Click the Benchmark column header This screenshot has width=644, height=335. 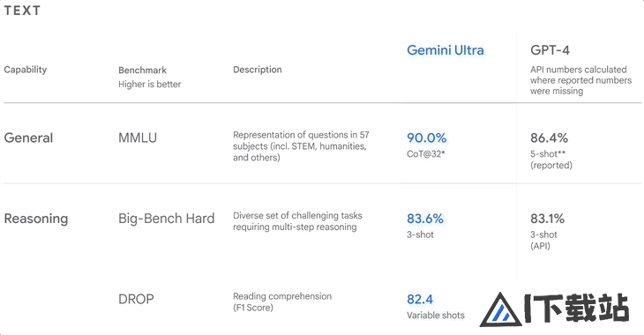143,70
